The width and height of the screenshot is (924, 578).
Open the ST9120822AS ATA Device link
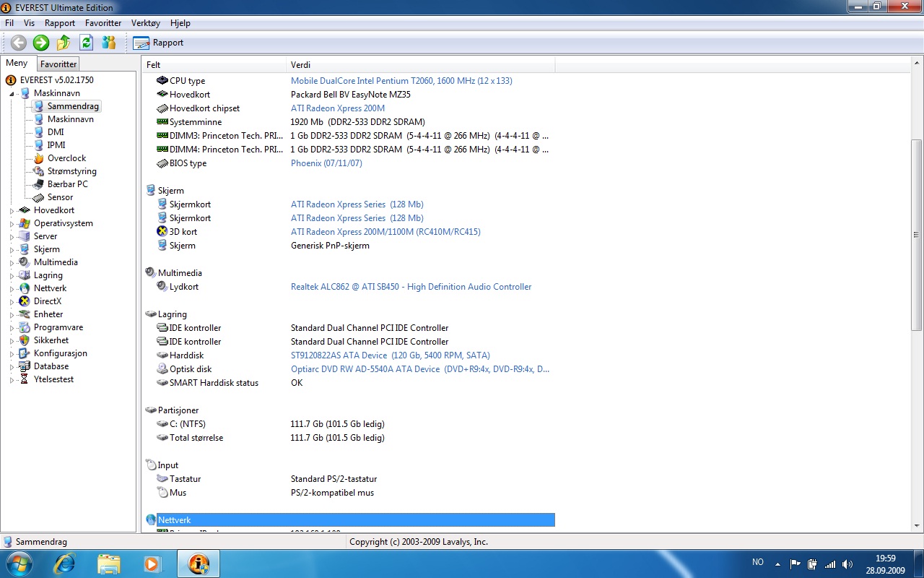coord(391,355)
